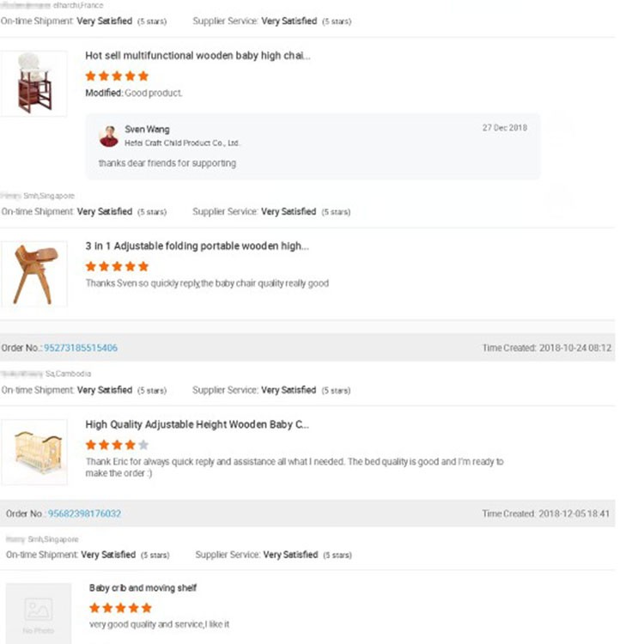This screenshot has width=644, height=644.
Task: Click the stars under 3 in 1 Adjustable chair
Action: pos(117,266)
